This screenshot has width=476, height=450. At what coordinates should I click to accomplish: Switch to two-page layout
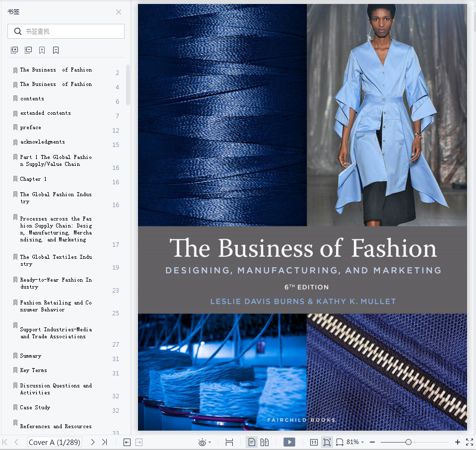point(265,442)
